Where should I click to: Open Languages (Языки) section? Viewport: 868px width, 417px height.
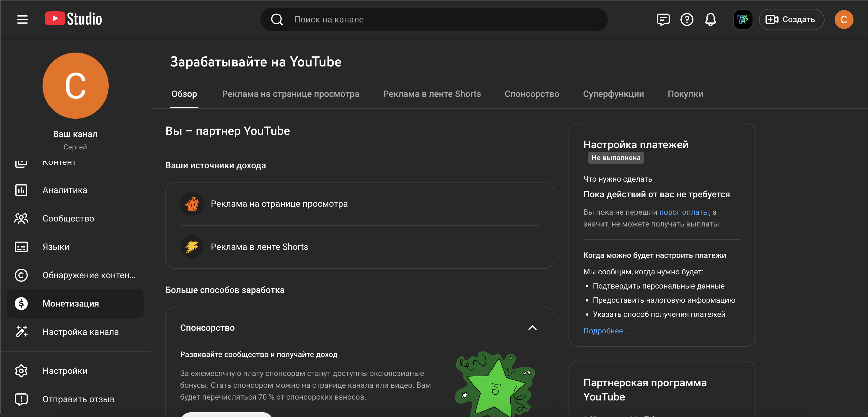pos(56,247)
